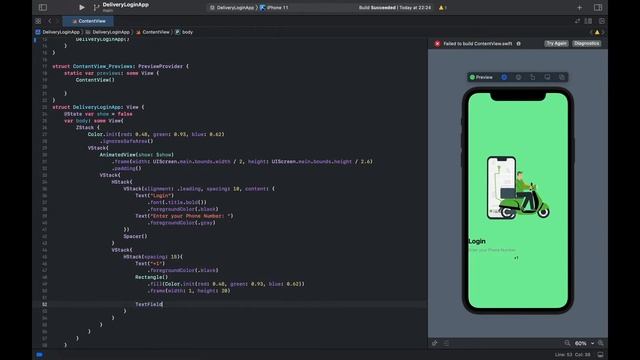The image size is (640, 360).
Task: Click the info icon beside build error
Action: tap(519, 44)
